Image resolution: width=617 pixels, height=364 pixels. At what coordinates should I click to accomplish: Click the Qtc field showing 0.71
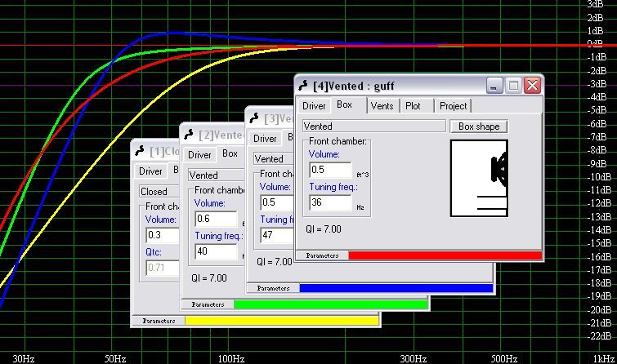pyautogui.click(x=163, y=268)
